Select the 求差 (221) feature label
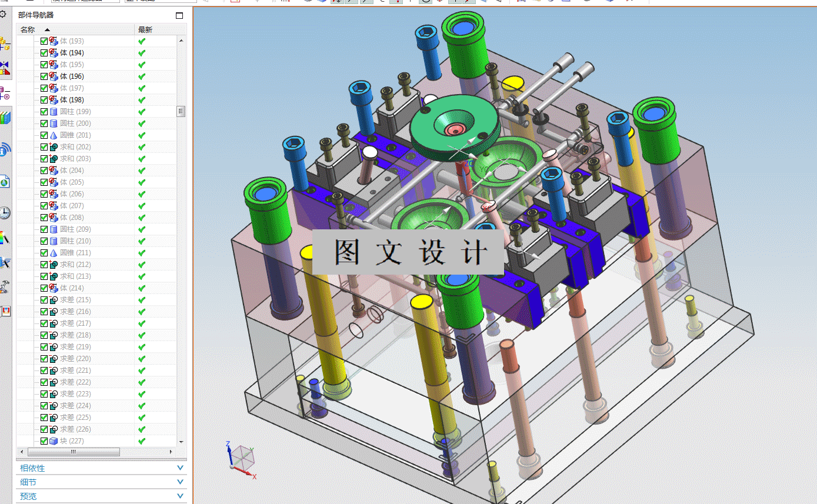 click(x=75, y=371)
